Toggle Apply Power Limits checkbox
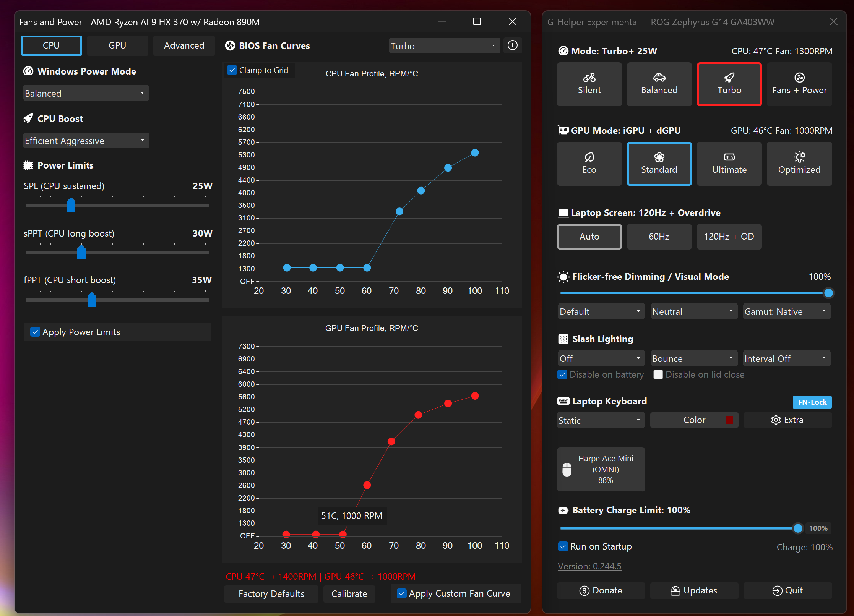The image size is (854, 616). tap(35, 332)
